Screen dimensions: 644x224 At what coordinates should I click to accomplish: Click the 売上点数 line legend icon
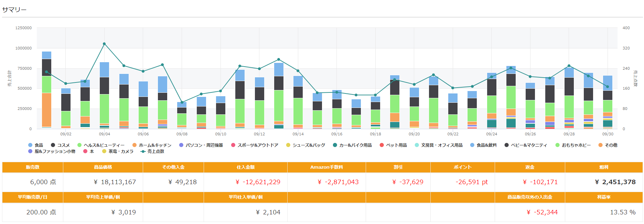pos(143,152)
